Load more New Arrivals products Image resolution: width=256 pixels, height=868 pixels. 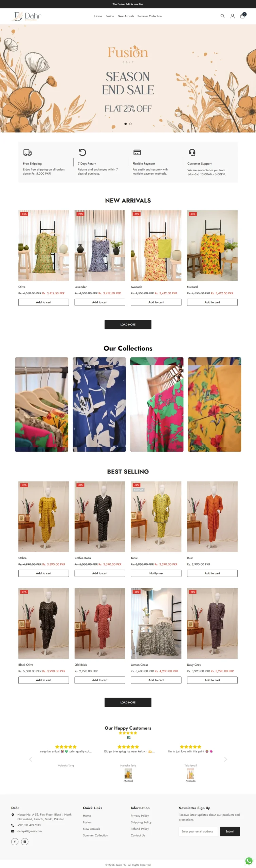128,324
